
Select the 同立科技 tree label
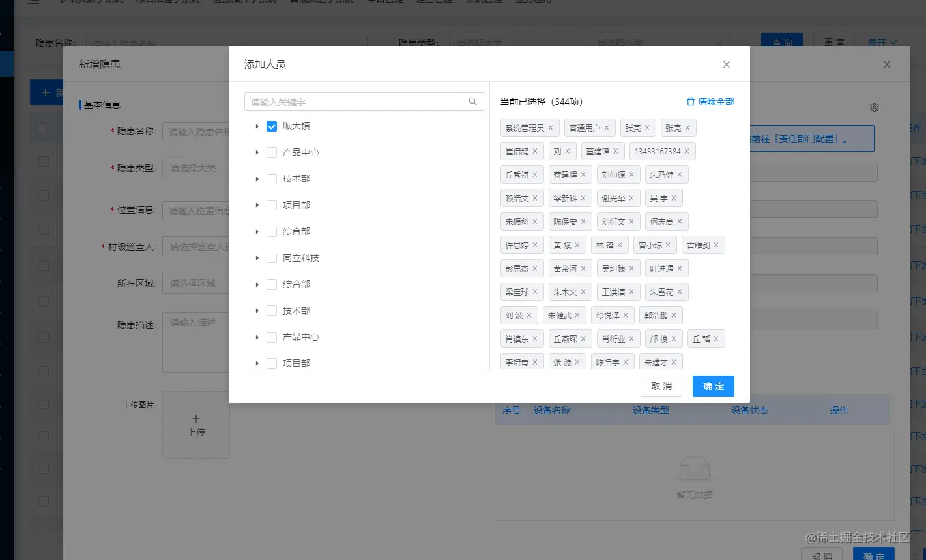301,258
